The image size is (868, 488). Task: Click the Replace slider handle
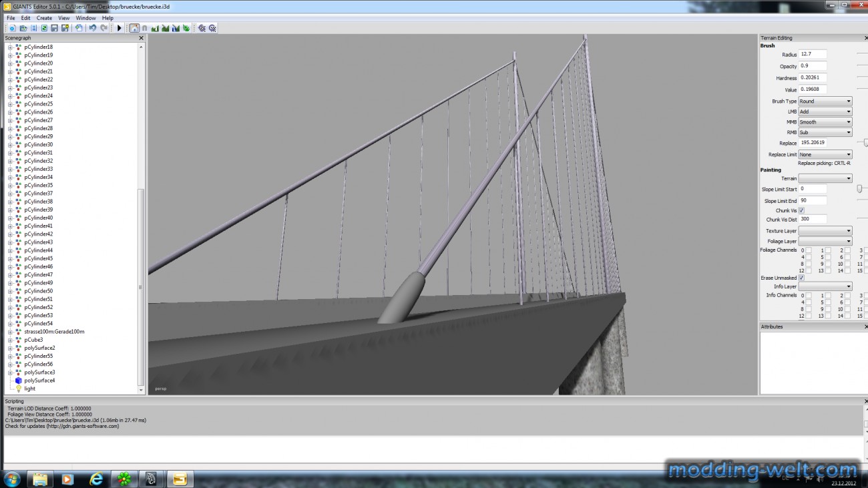(x=866, y=143)
